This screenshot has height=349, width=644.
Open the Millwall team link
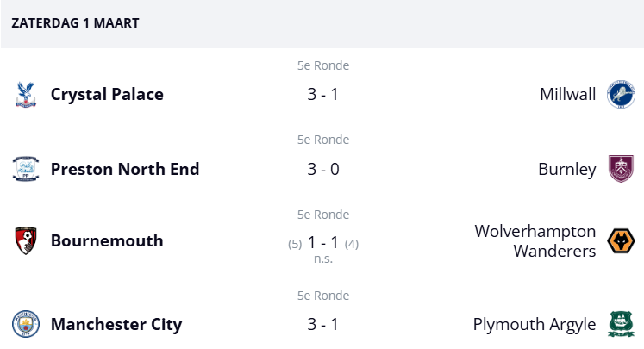click(567, 94)
